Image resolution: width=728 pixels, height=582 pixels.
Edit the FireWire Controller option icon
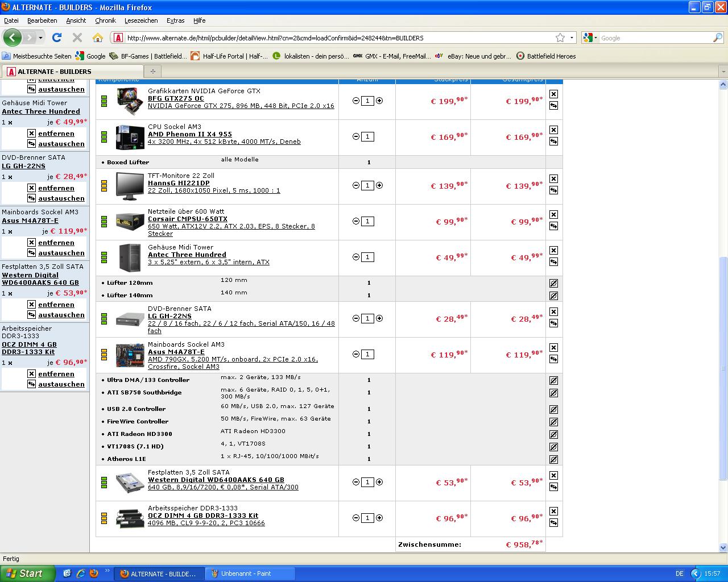[x=553, y=422]
